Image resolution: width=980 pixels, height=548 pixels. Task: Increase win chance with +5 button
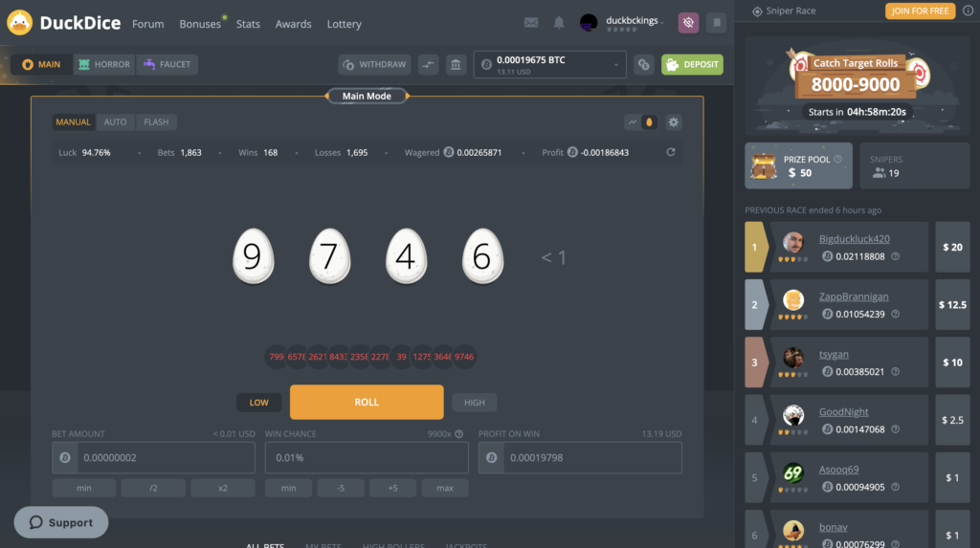(x=392, y=488)
